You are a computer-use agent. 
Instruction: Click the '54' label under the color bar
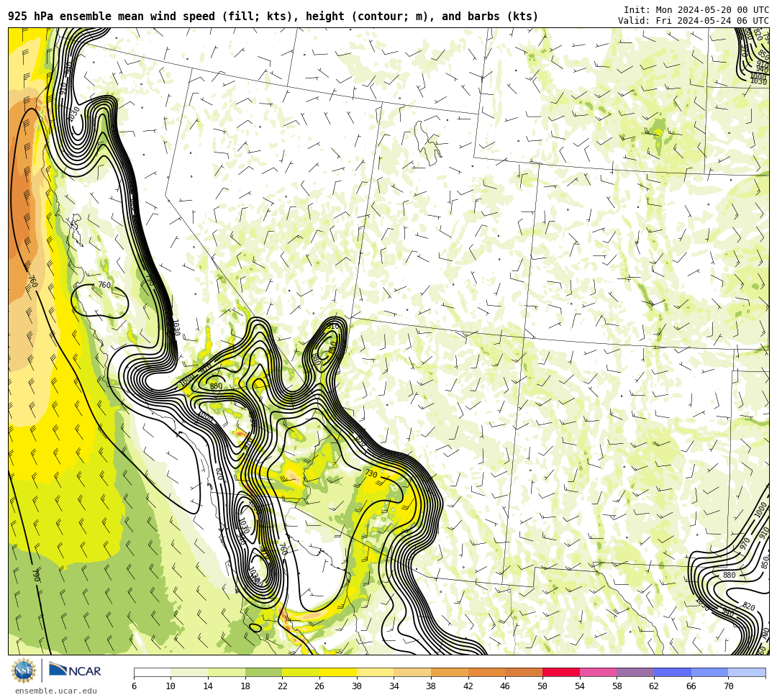(x=580, y=686)
